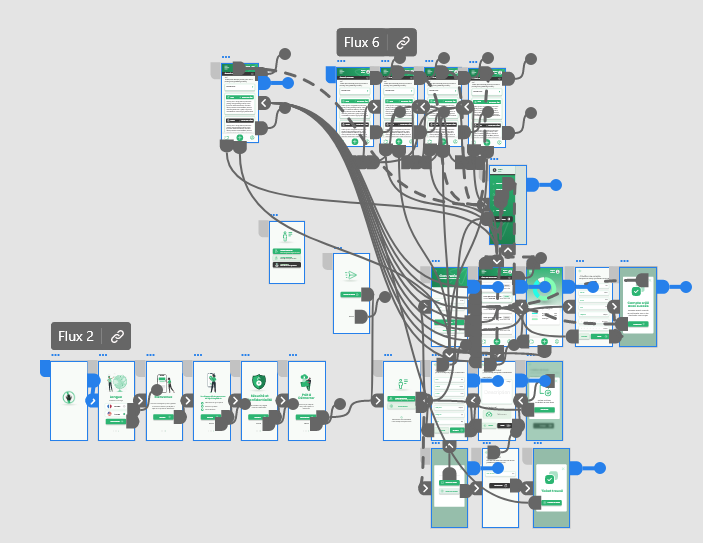Click the three-dot handle above the splash artboard

coord(56,355)
